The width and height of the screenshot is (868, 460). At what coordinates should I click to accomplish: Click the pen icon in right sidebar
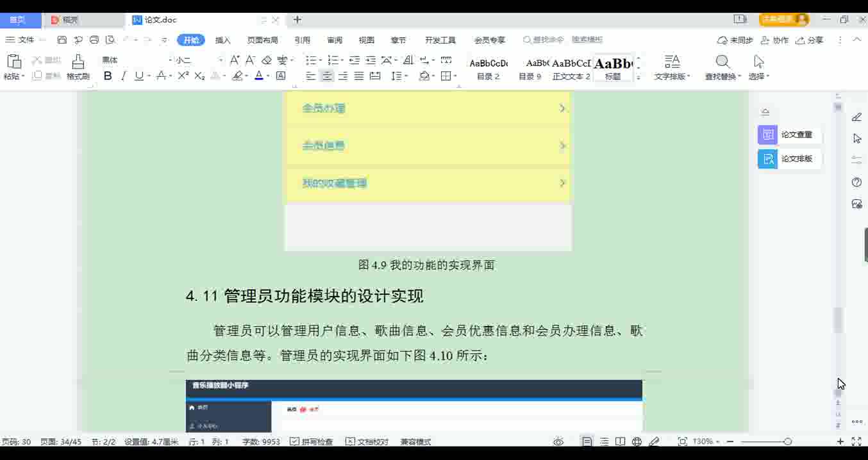[x=856, y=117]
